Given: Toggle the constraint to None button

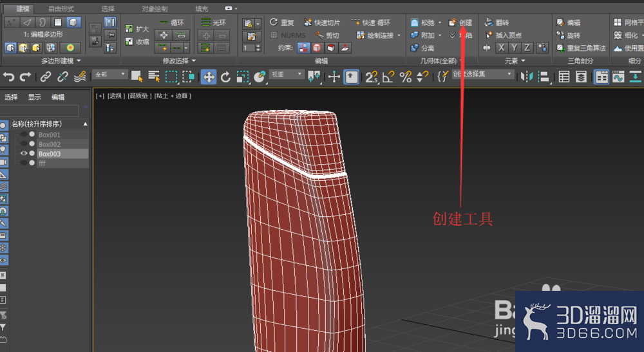Looking at the screenshot, I should click(303, 48).
